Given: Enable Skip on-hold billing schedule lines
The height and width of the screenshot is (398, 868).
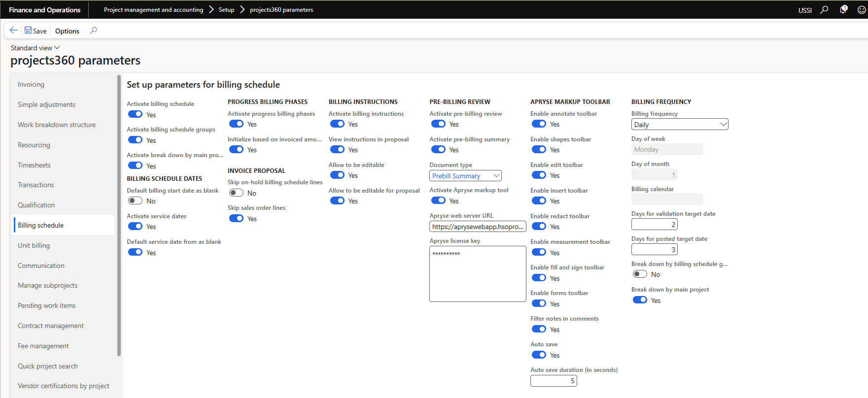Looking at the screenshot, I should pyautogui.click(x=236, y=193).
